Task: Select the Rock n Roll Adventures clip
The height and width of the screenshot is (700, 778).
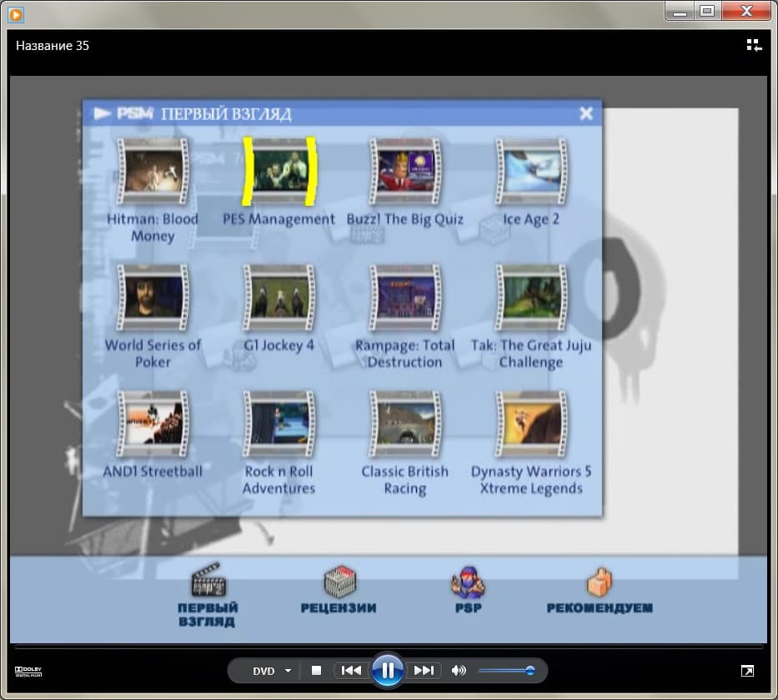Action: pos(279,424)
